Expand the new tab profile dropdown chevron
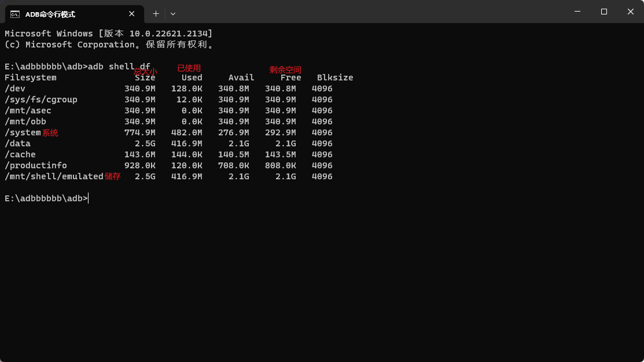 (x=173, y=13)
